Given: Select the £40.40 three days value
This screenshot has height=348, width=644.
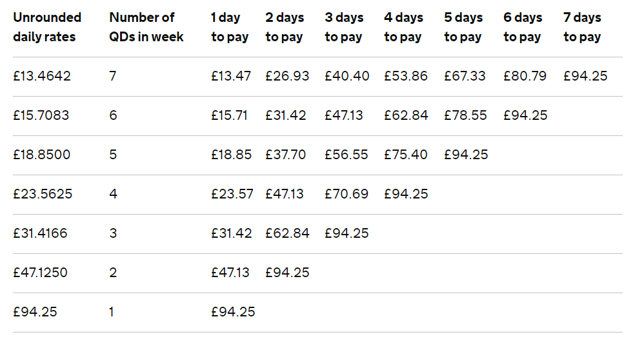Looking at the screenshot, I should 347,76.
